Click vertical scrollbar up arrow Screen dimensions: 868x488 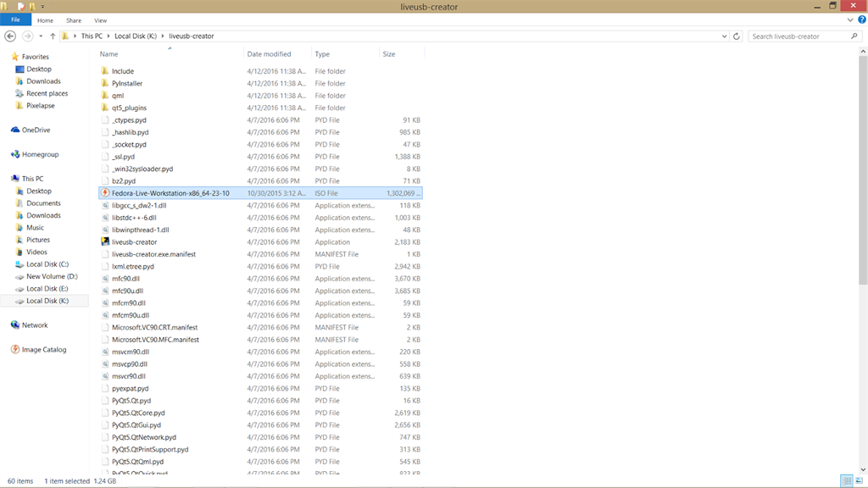tap(862, 51)
